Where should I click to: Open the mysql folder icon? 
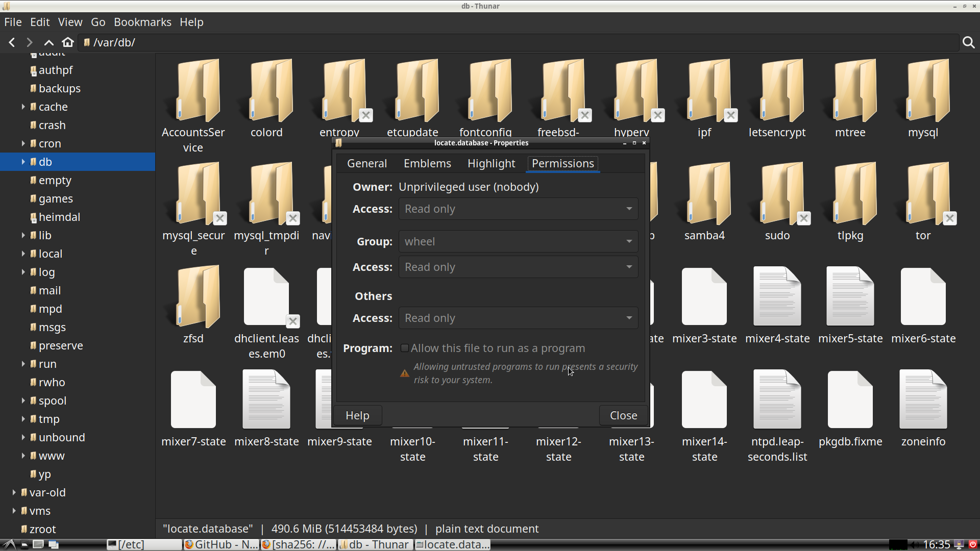point(923,91)
